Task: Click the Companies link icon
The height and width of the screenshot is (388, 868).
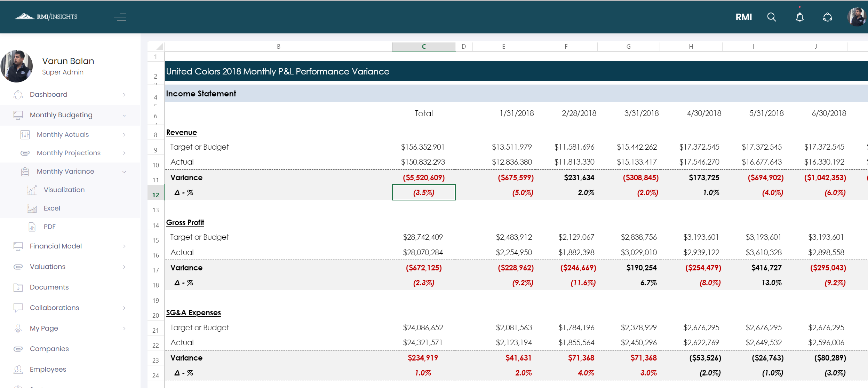Action: (x=18, y=349)
